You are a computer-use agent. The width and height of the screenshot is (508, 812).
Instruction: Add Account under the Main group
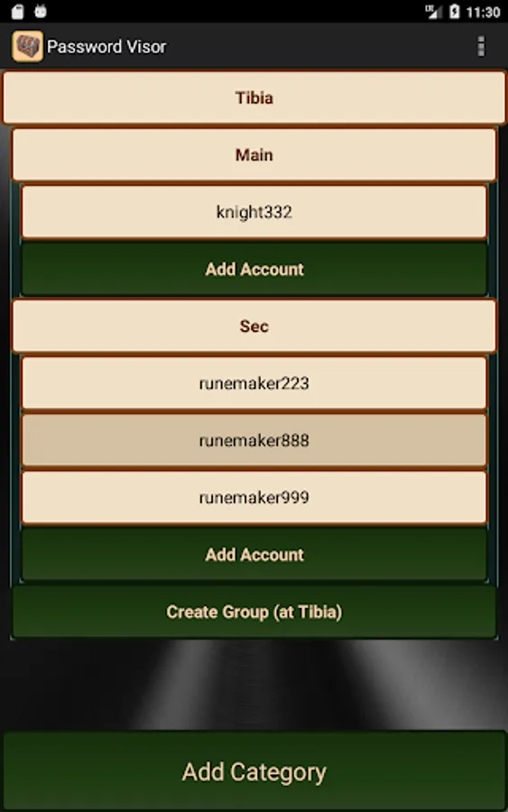[254, 269]
